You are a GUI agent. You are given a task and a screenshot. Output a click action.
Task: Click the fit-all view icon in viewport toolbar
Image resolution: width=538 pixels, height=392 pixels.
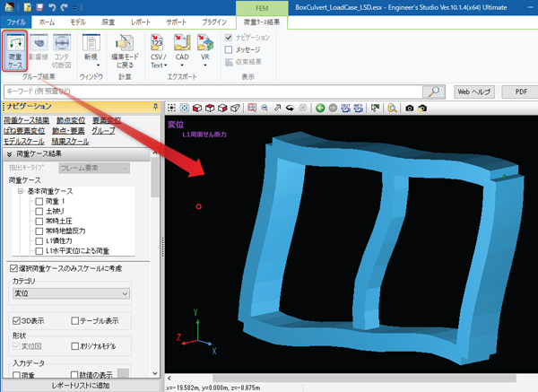click(171, 109)
